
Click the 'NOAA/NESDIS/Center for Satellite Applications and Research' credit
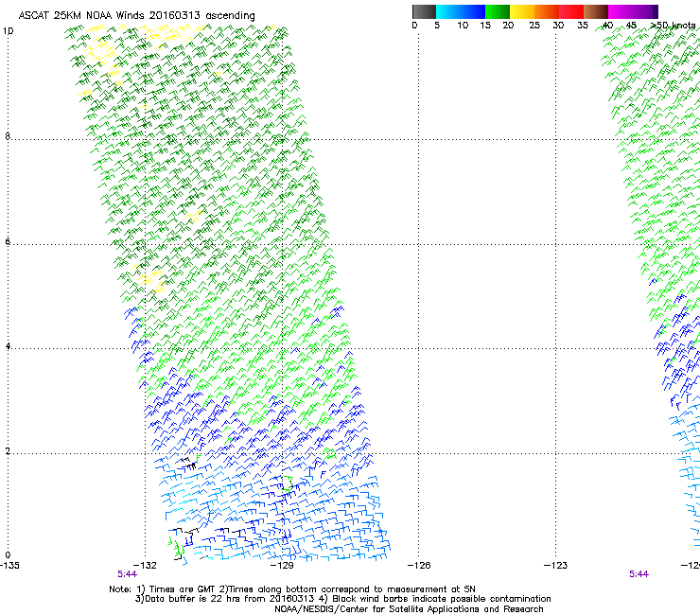pos(409,609)
